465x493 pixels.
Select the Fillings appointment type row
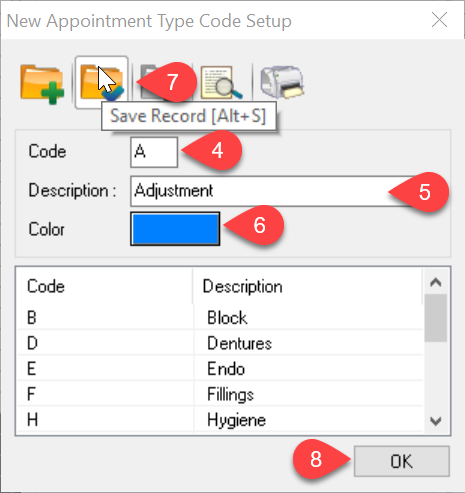pyautogui.click(x=220, y=394)
